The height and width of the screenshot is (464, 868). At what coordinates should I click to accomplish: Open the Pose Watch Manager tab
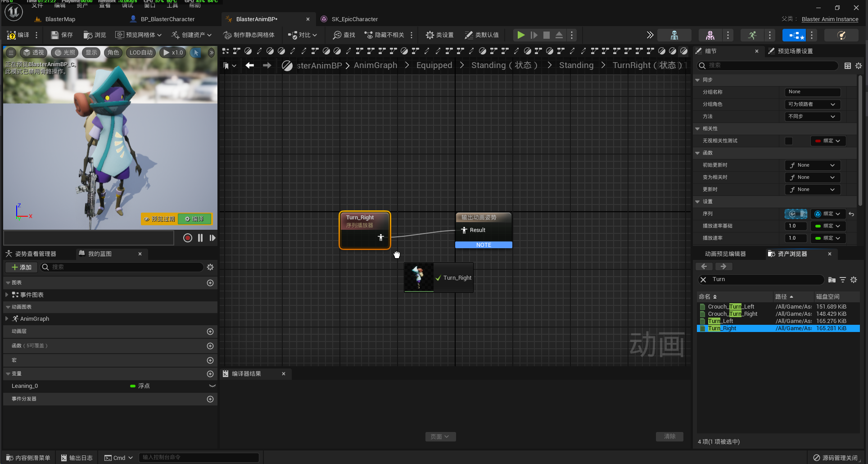tap(35, 254)
